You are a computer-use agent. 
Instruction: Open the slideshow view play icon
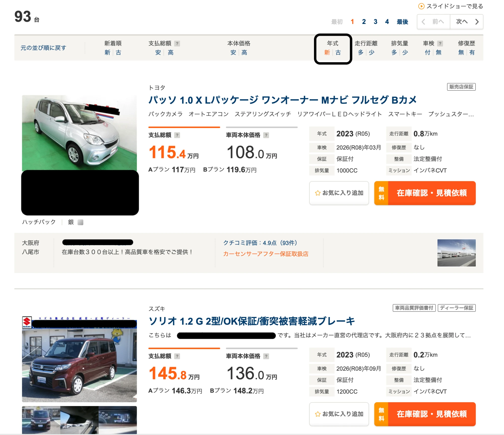point(421,6)
